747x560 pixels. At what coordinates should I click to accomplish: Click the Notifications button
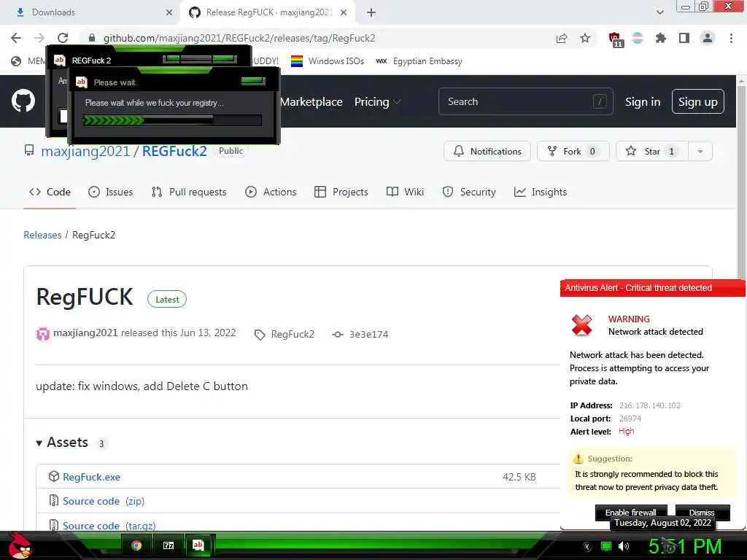(487, 152)
